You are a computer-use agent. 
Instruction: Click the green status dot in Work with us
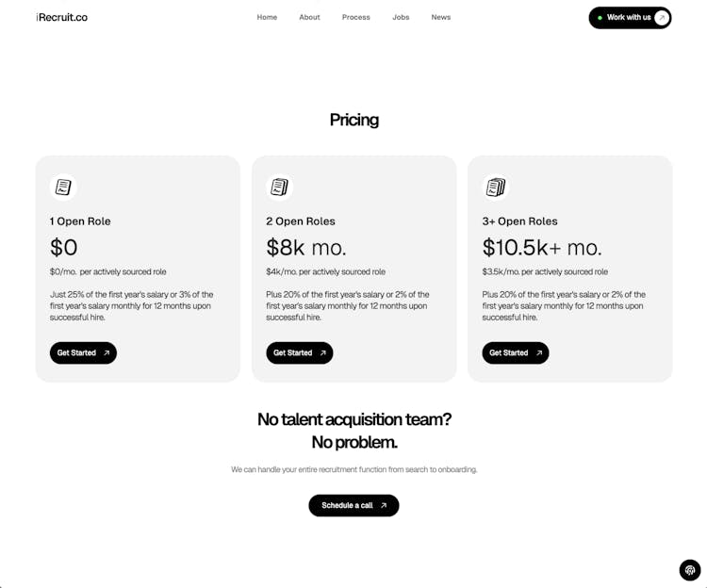click(600, 18)
